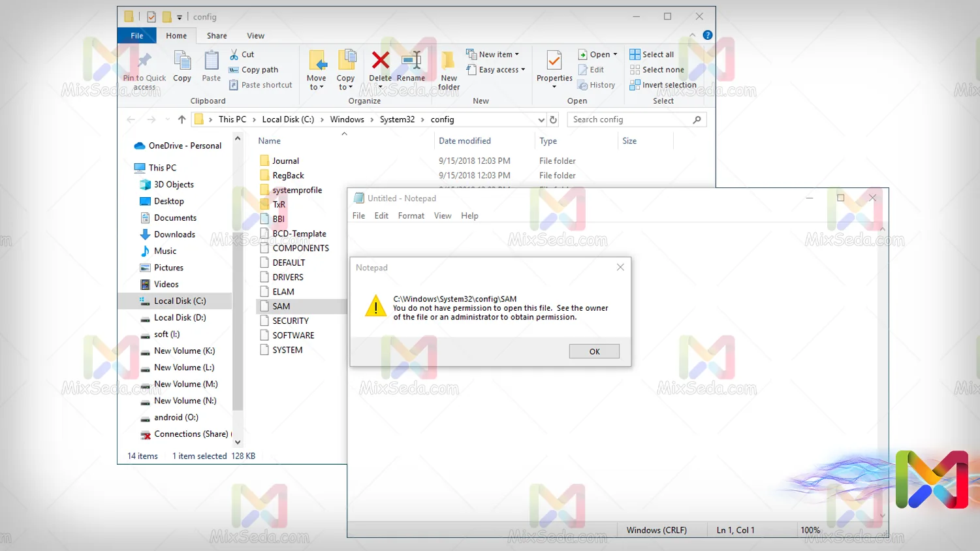Click the blue Help question mark icon
Viewport: 980px width, 551px height.
coord(707,35)
